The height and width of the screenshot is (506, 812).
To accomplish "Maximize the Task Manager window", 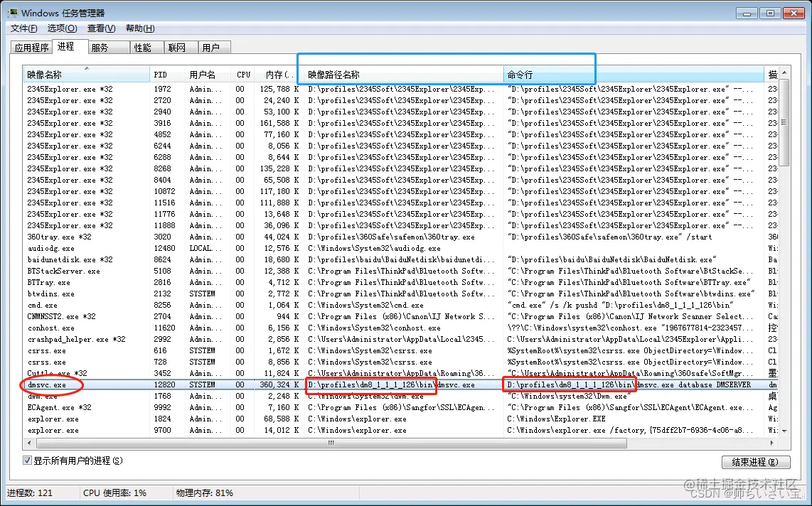I will 771,13.
